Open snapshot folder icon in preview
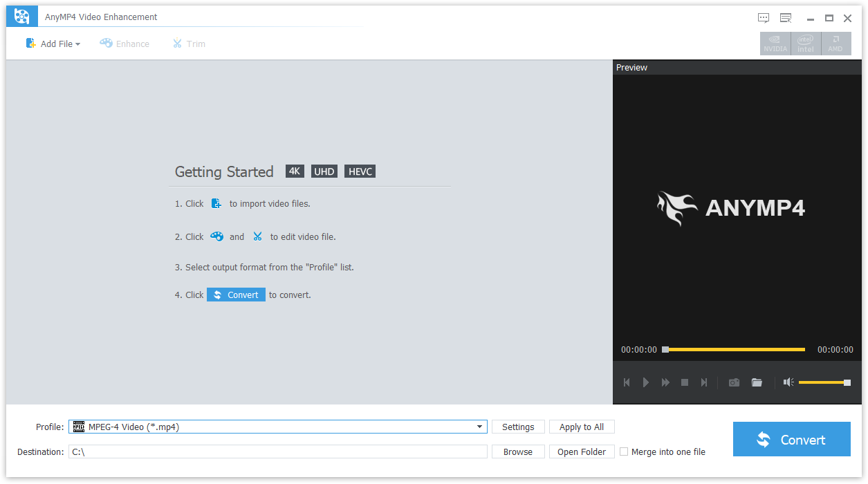This screenshot has height=484, width=868. click(x=757, y=382)
